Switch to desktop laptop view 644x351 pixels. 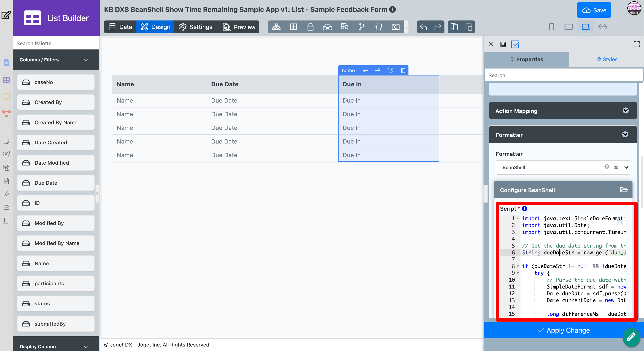585,27
